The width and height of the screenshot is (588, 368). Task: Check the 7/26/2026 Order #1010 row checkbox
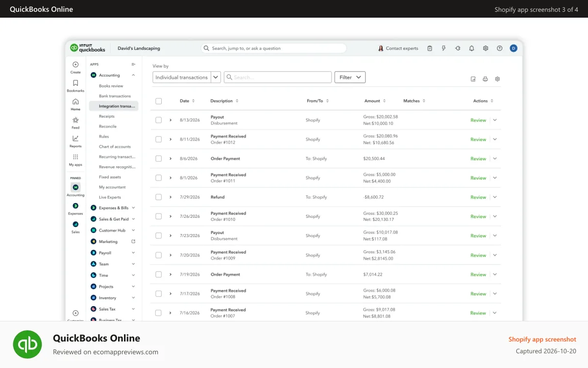[x=158, y=216]
